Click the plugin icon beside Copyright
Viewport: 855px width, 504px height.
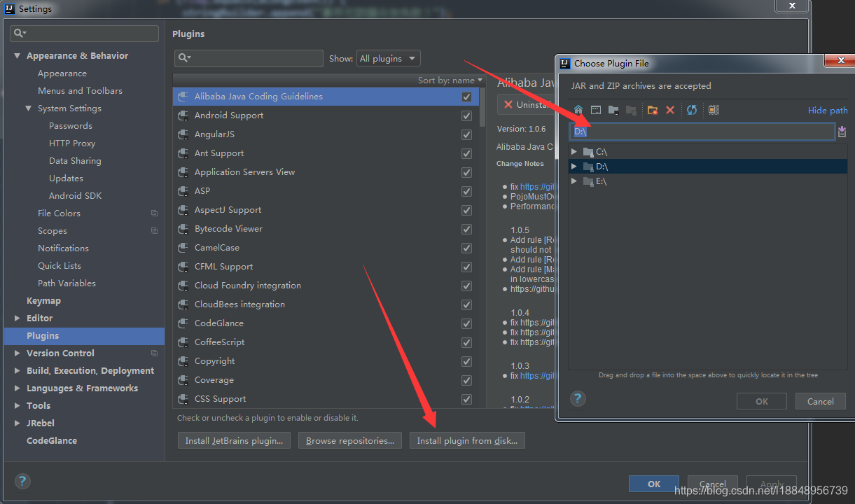183,361
